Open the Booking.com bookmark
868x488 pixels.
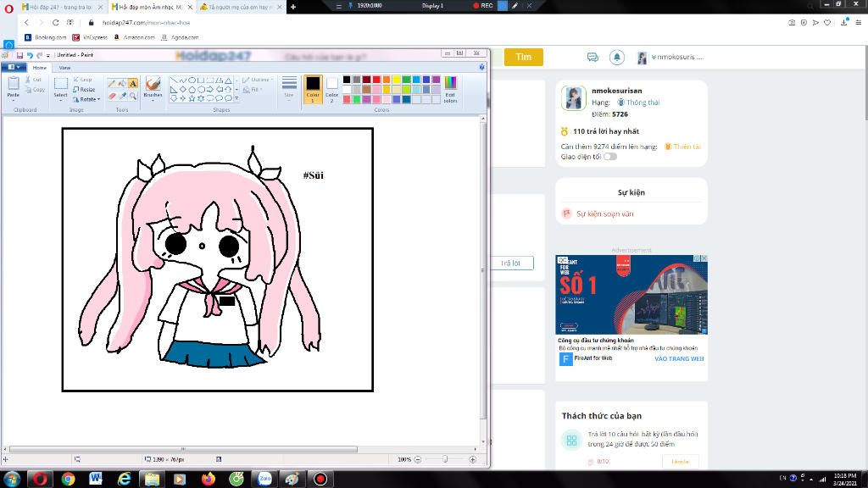[46, 37]
